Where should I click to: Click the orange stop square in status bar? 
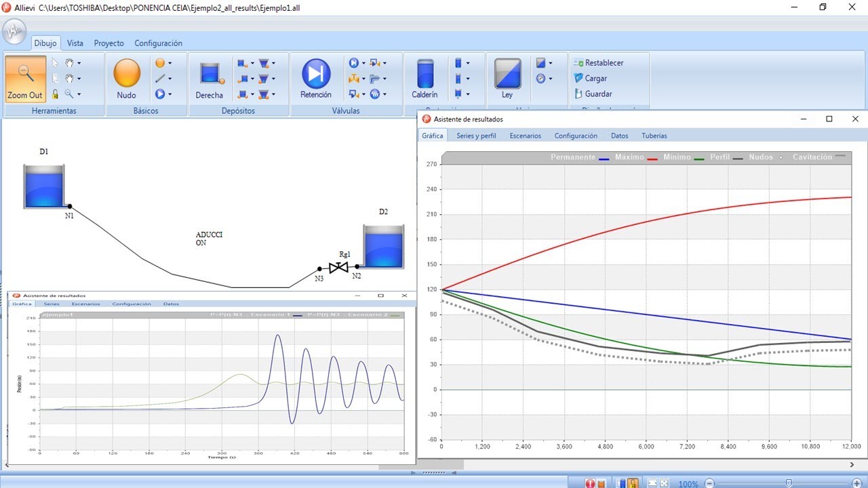tap(601, 484)
